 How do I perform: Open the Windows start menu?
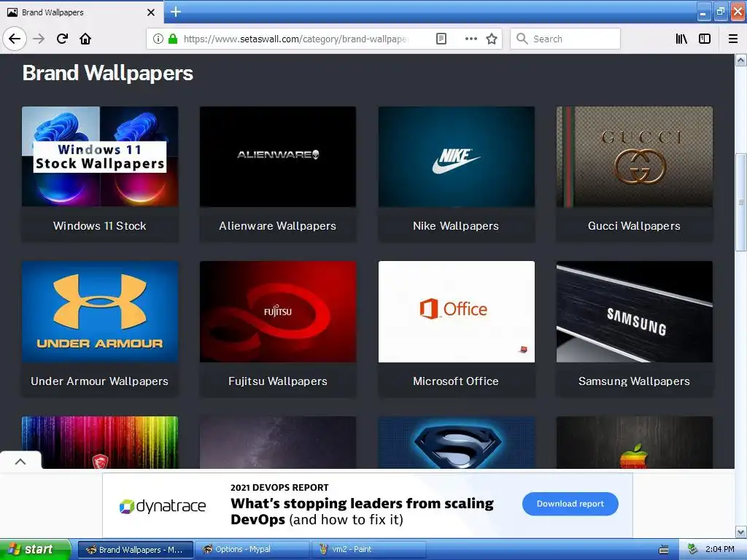click(35, 549)
